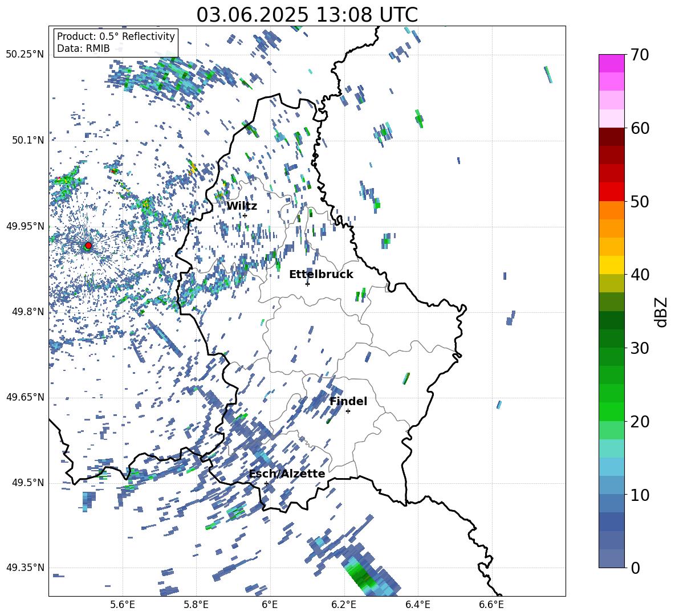Pick the orange swatch just below 50
675x616 pixels.
click(x=612, y=210)
